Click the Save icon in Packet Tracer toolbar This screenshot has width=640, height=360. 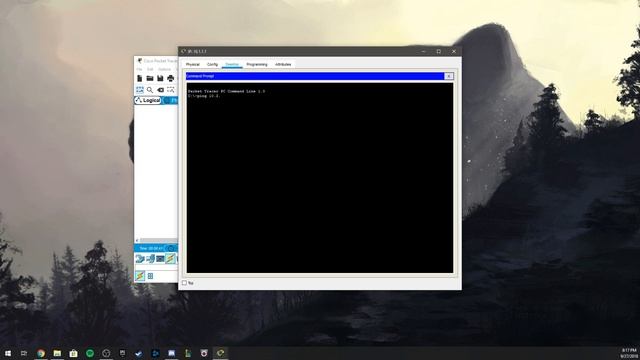tap(160, 78)
